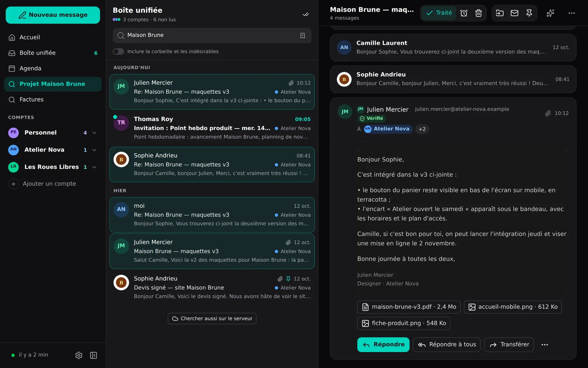
Task: Go to Accueil in the sidebar
Action: pos(53,37)
